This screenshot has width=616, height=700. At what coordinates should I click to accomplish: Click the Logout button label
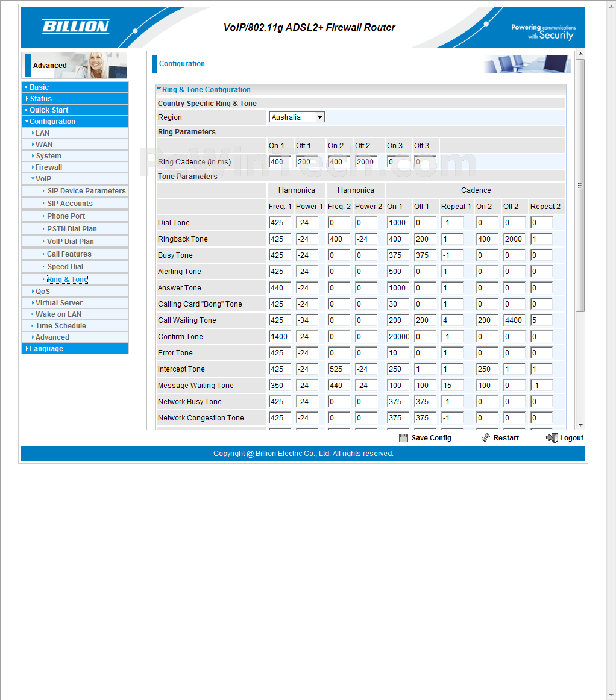572,438
